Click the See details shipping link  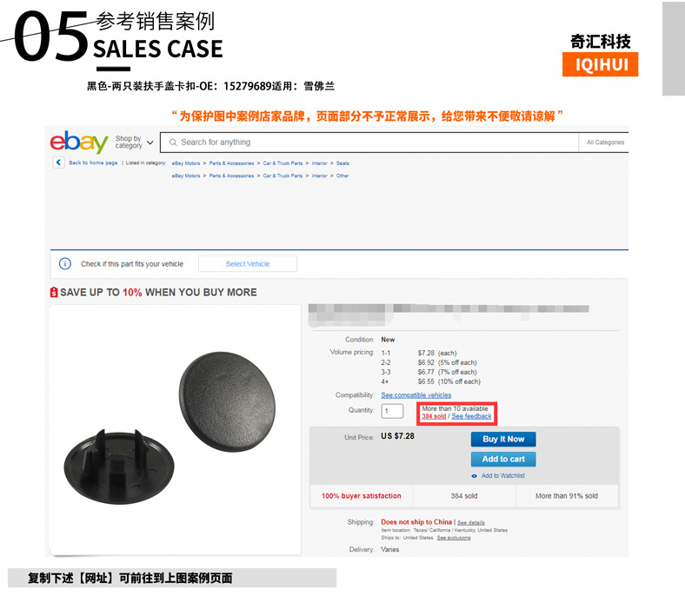click(470, 522)
